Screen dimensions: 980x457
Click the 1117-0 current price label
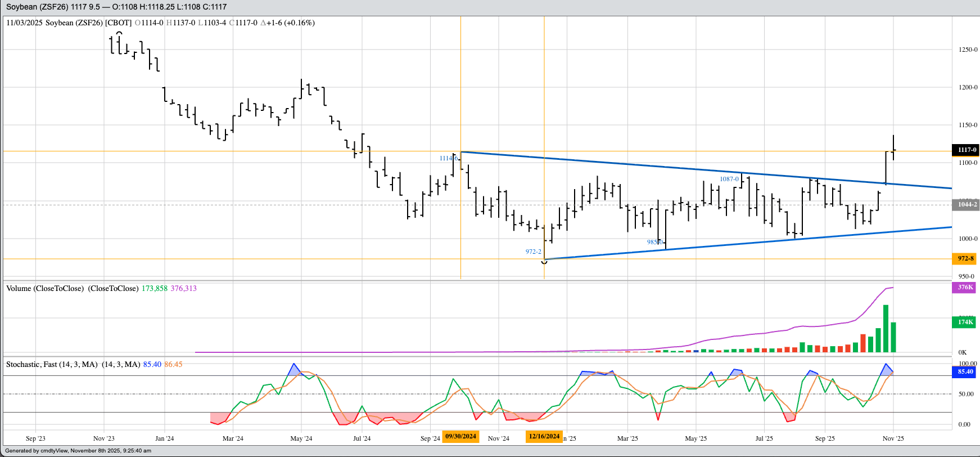click(x=965, y=150)
